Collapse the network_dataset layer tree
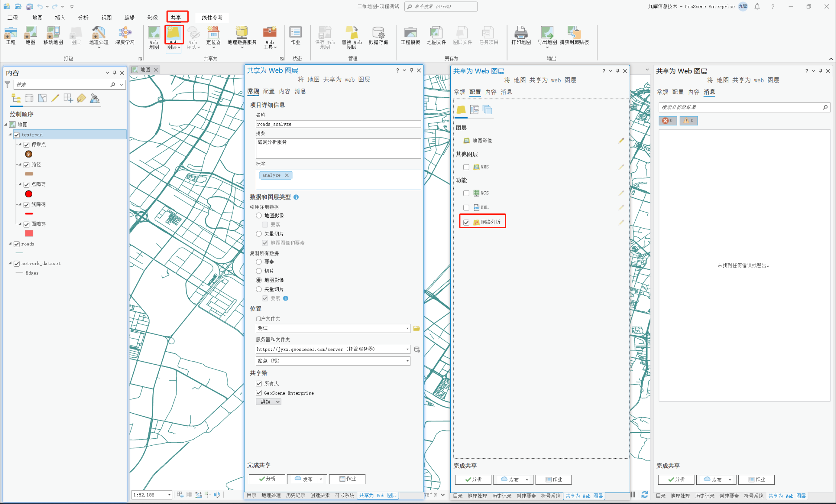Screen dimensions: 836x504 [x=10, y=263]
